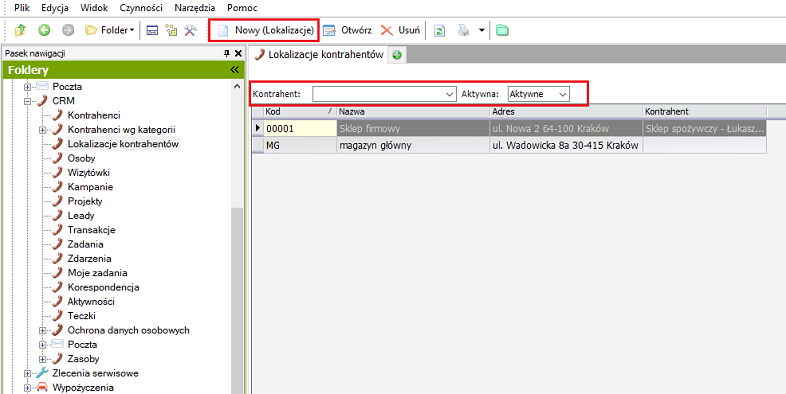Click the grey Forward arrow icon

pos(68,31)
